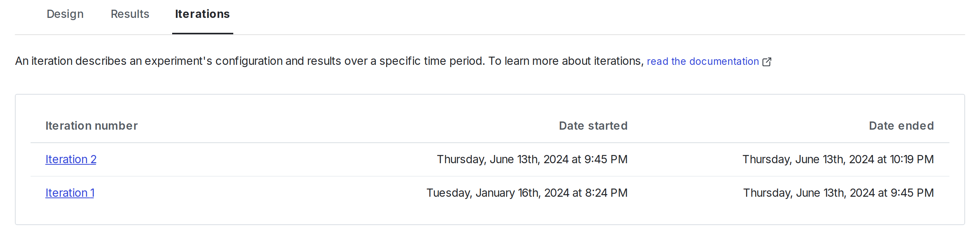Open the read the documentation link
The image size is (980, 234).
(702, 61)
